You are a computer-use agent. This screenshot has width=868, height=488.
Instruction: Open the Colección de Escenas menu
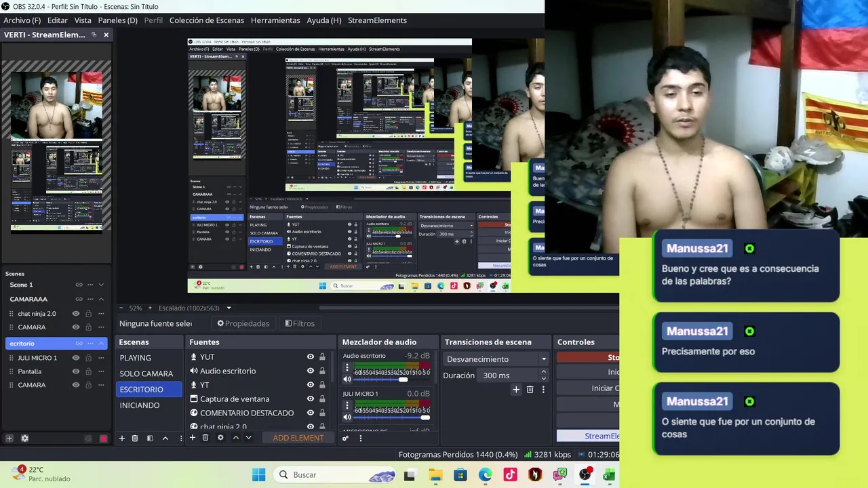pyautogui.click(x=207, y=20)
